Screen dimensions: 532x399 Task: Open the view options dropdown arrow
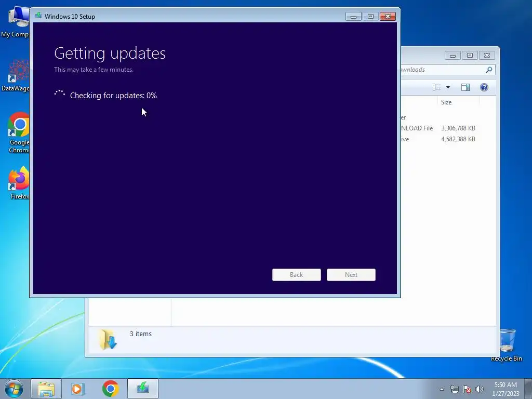(448, 87)
